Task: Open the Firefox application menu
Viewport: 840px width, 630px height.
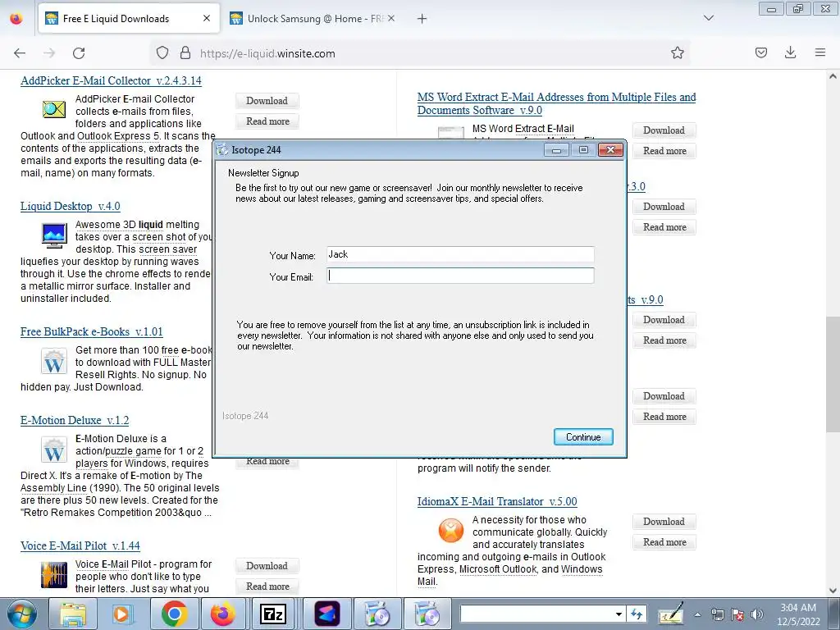Action: tap(820, 53)
